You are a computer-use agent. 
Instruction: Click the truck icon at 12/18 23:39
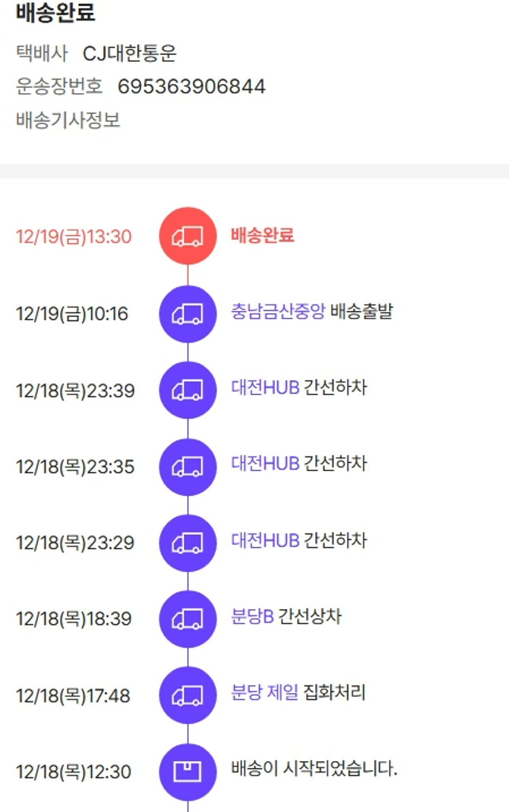187,390
